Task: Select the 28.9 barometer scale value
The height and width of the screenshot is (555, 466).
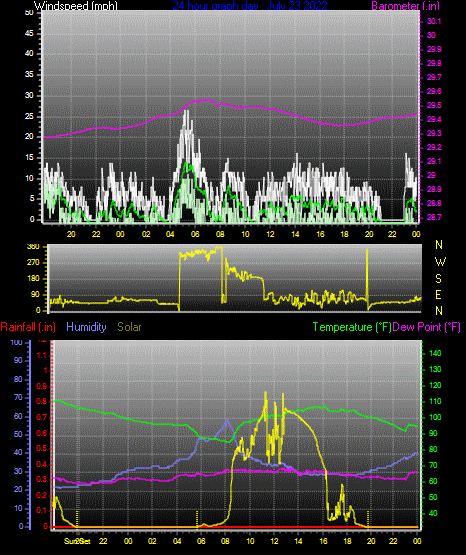Action: [434, 189]
